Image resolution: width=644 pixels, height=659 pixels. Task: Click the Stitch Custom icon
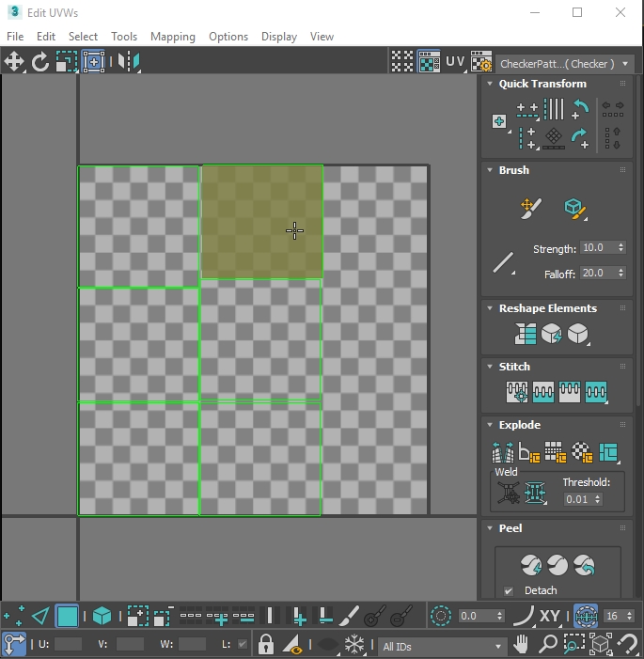[596, 392]
